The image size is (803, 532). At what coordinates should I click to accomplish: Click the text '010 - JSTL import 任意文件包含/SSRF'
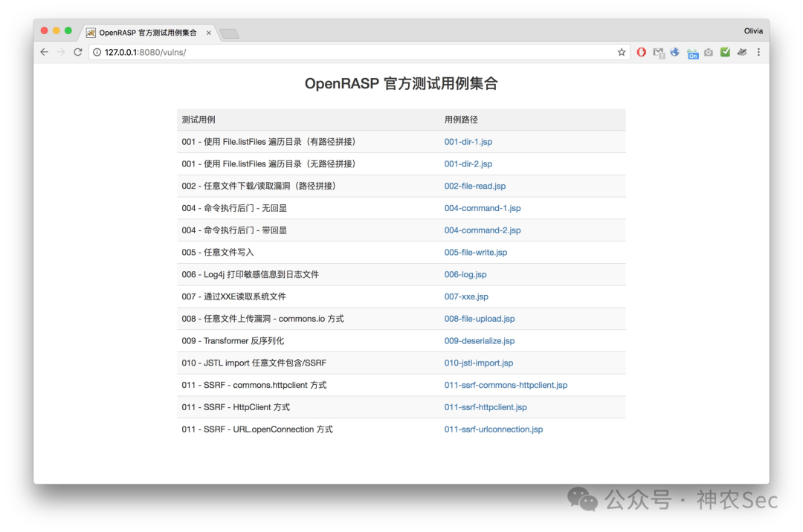254,363
